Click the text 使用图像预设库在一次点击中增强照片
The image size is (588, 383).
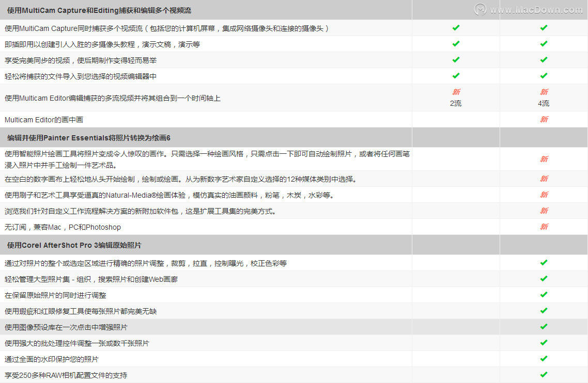click(x=66, y=328)
